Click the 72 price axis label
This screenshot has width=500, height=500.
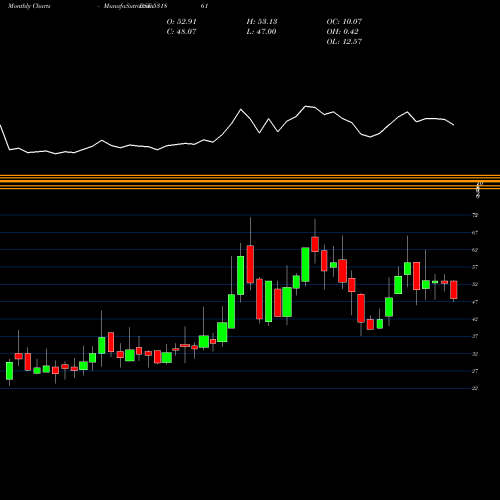tap(475, 215)
